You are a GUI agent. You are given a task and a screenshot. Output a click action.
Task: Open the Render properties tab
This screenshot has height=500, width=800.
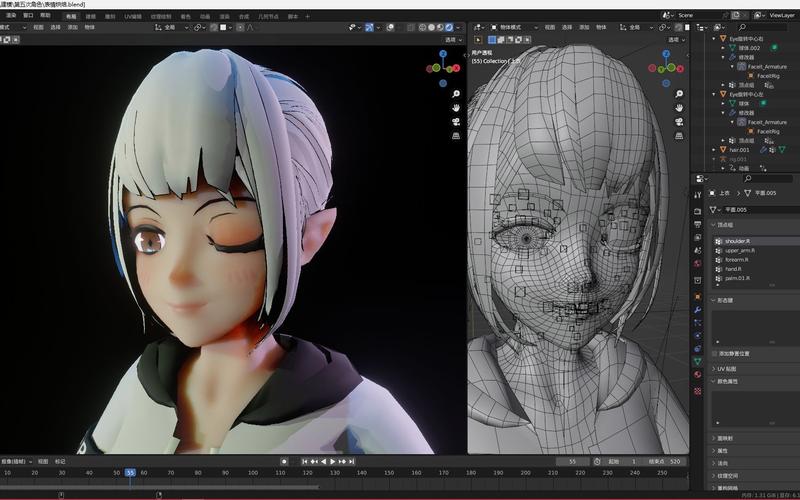click(697, 211)
